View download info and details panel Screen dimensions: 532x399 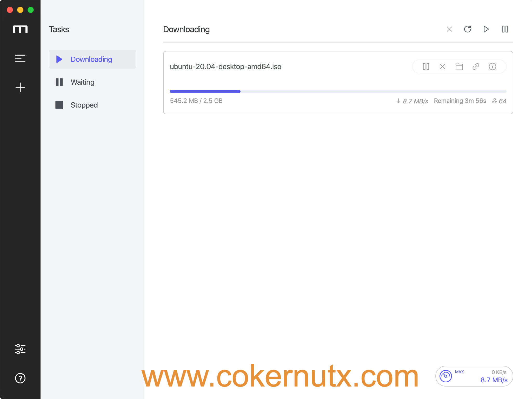point(493,67)
